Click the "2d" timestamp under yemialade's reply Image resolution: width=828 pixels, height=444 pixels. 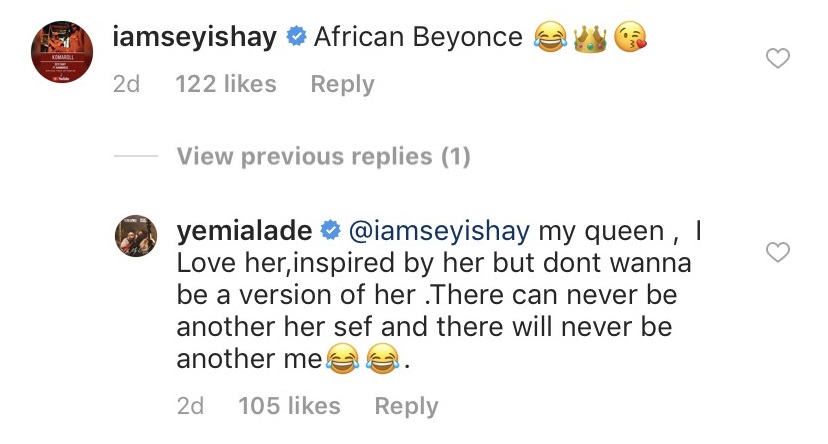tap(190, 406)
